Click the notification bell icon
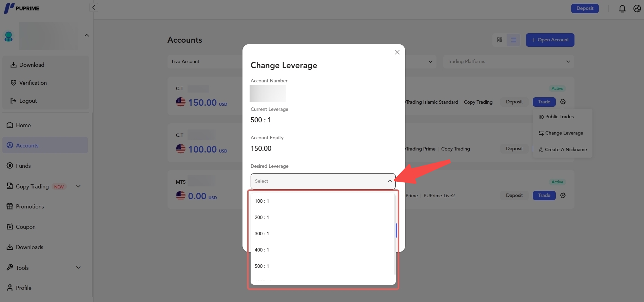This screenshot has height=302, width=644. click(x=622, y=8)
